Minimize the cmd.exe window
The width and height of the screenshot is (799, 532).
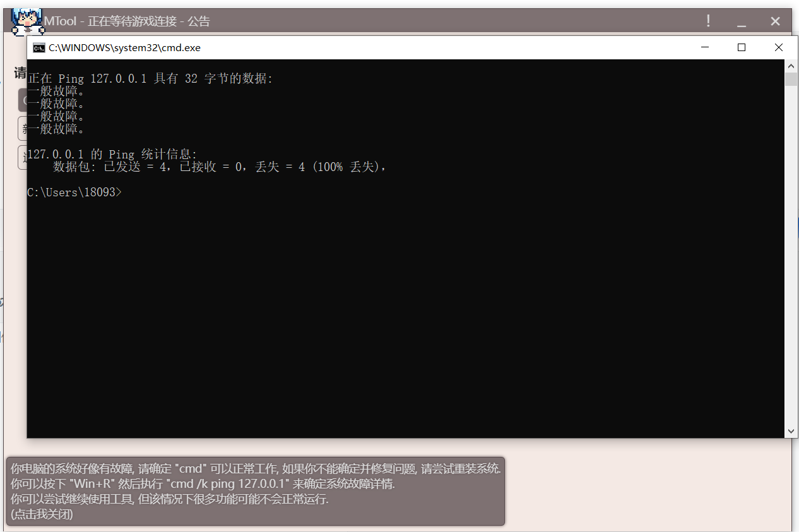705,47
